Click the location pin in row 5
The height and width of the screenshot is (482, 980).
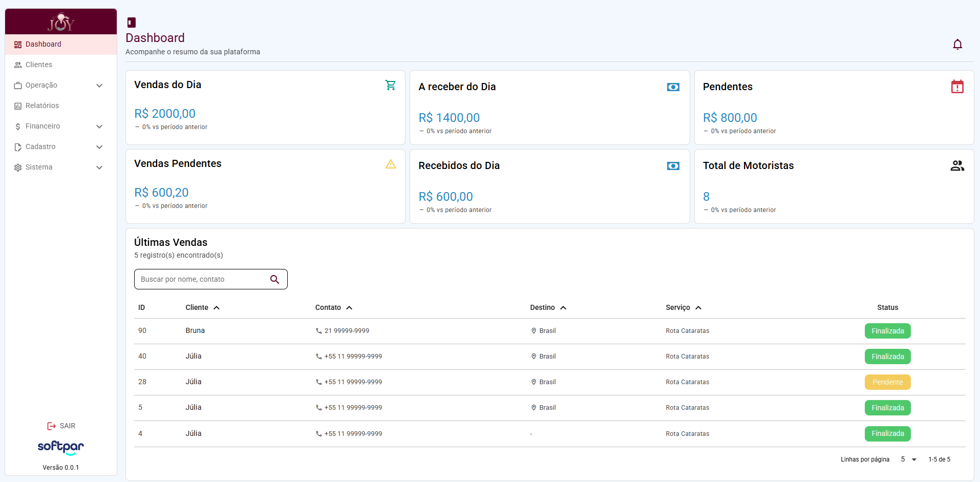click(x=534, y=408)
